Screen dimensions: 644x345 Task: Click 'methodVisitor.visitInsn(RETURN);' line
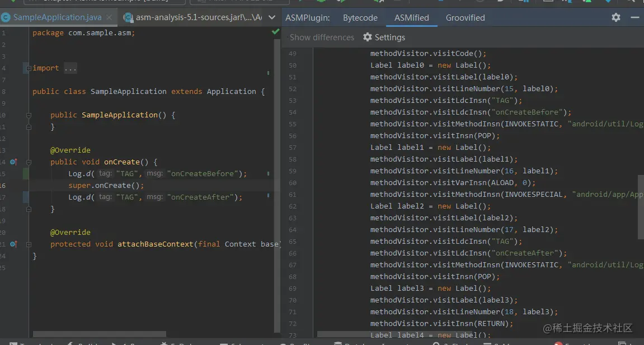click(x=441, y=324)
